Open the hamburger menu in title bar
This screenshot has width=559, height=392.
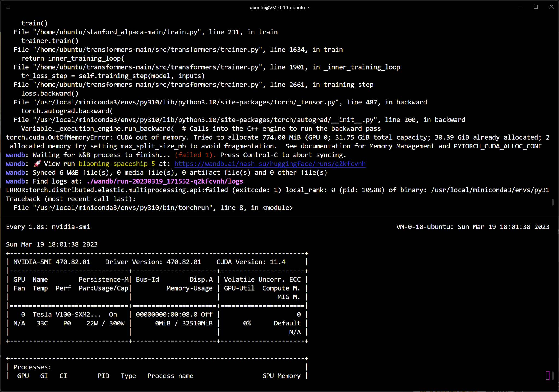coord(8,7)
